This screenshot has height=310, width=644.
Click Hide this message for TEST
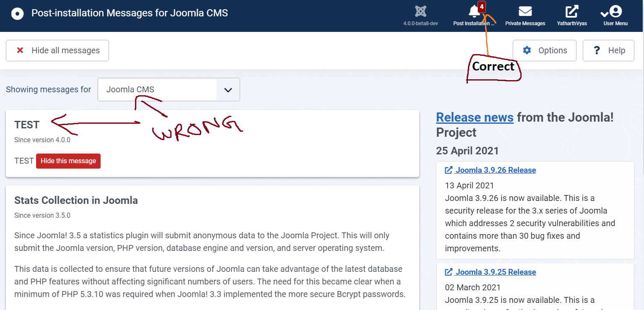[x=68, y=161]
